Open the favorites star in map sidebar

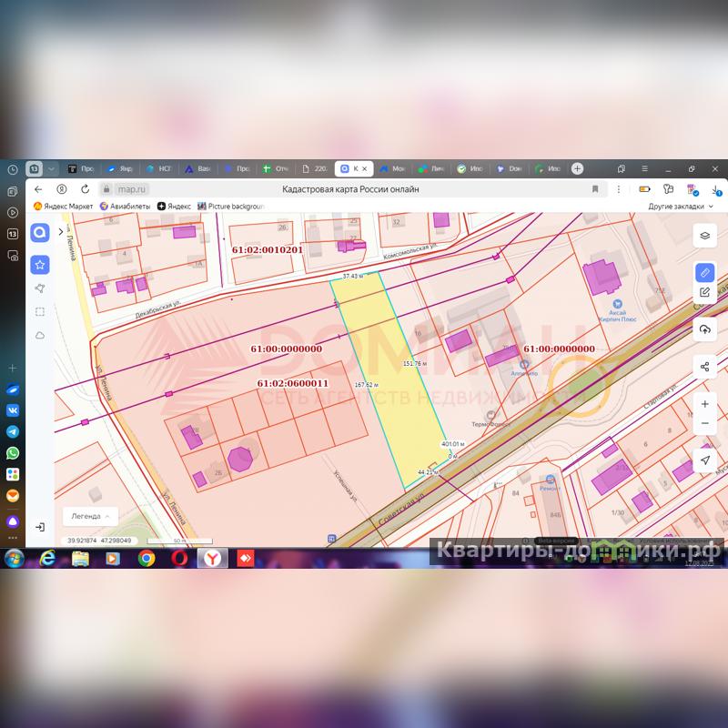[40, 265]
